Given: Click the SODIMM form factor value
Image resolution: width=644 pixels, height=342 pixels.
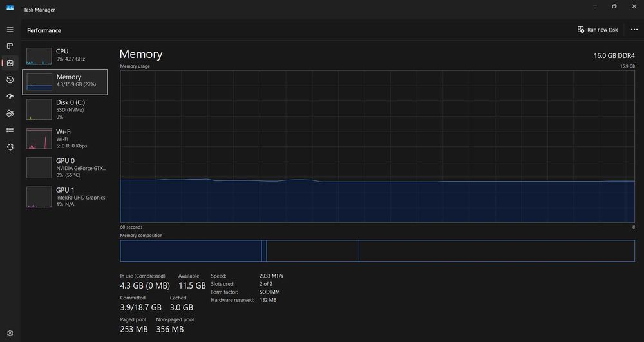Looking at the screenshot, I should (x=269, y=292).
